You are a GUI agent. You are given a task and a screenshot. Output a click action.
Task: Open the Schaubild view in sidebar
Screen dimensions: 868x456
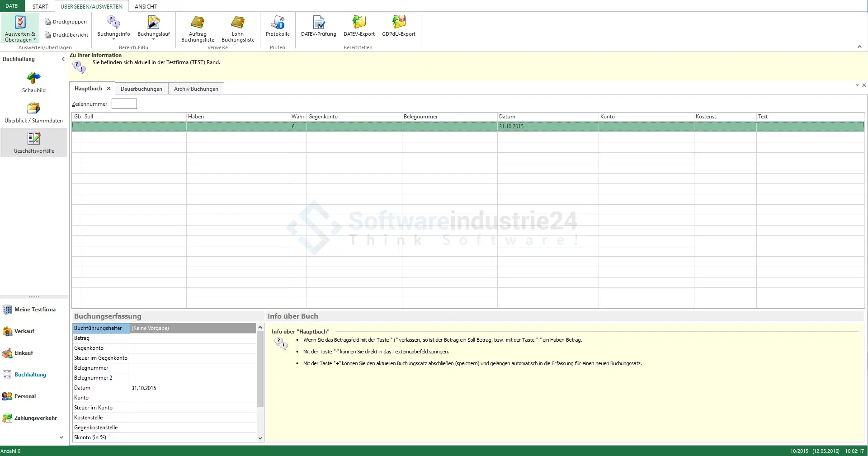click(34, 82)
